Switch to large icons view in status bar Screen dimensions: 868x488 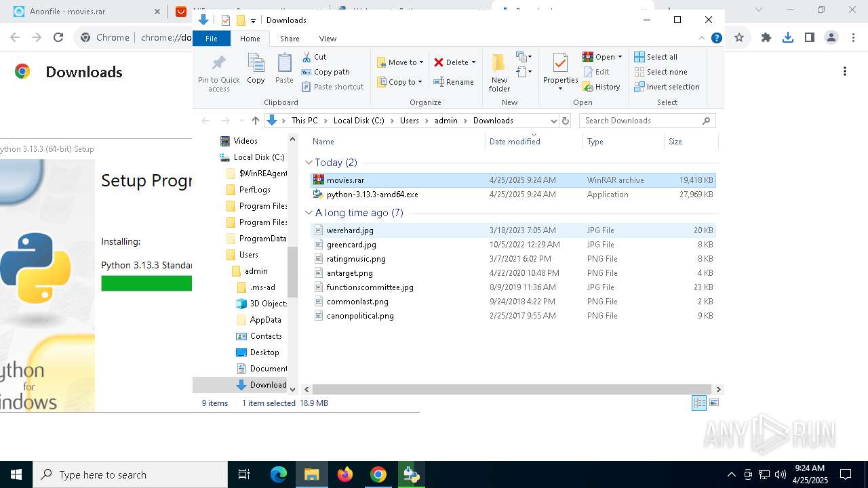pos(713,403)
